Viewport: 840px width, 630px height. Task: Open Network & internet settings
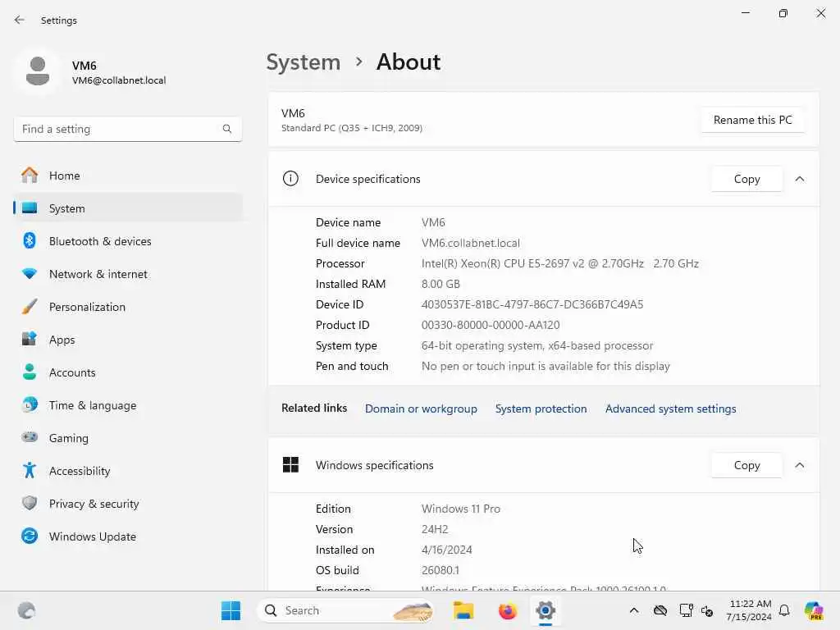[127, 274]
